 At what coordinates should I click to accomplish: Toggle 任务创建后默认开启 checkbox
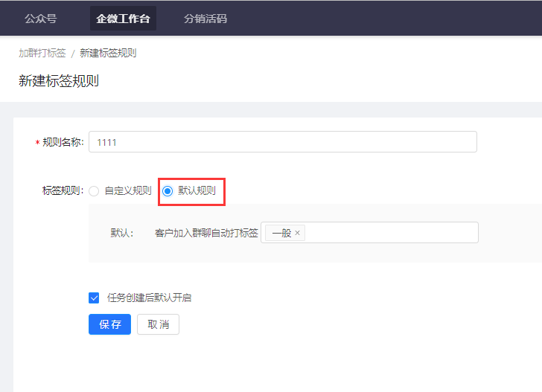[x=94, y=298]
